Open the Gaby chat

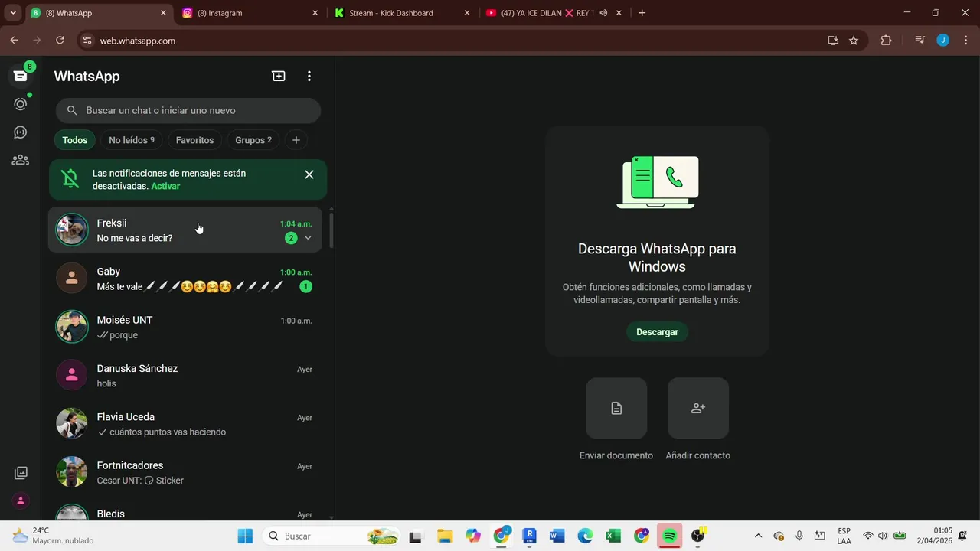185,278
